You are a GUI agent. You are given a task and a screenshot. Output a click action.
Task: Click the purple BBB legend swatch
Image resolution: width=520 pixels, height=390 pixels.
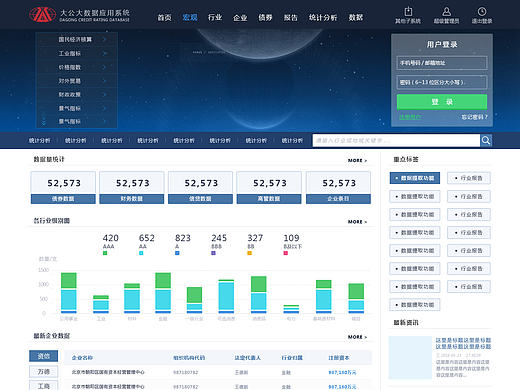[213, 253]
